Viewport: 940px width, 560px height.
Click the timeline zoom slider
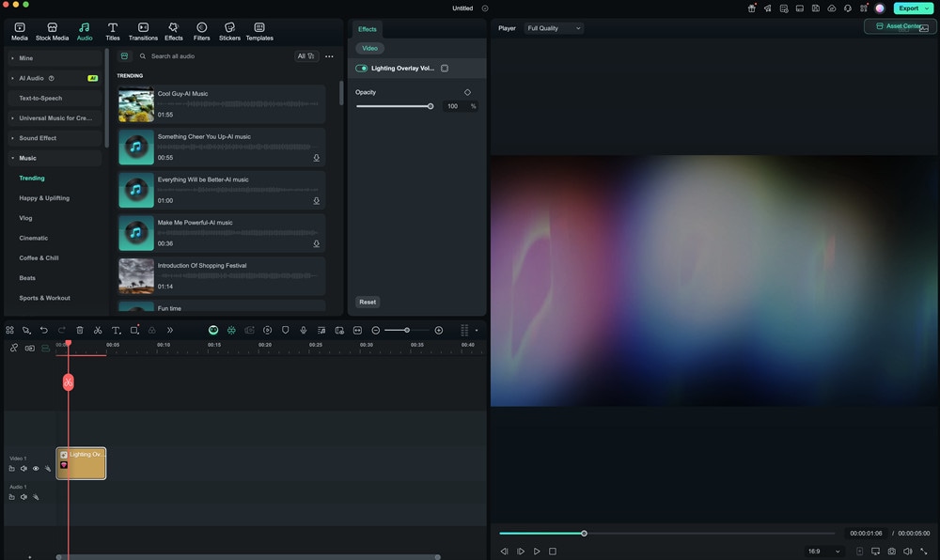click(x=407, y=330)
